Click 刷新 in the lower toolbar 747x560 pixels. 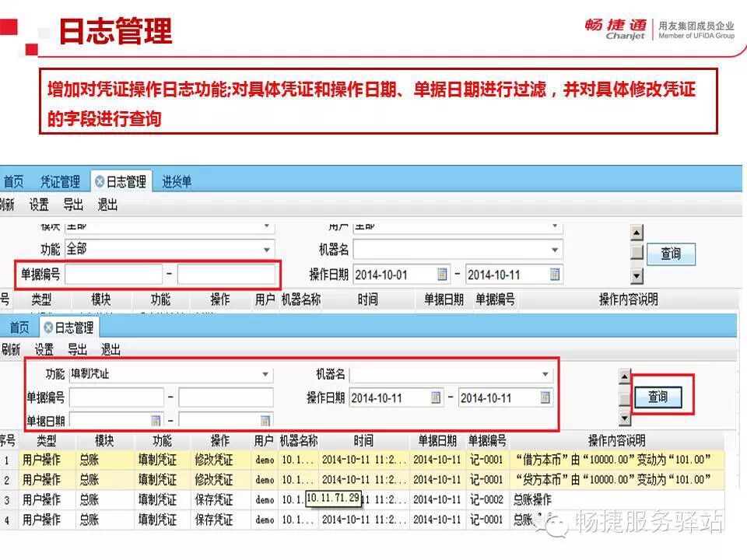pos(10,349)
